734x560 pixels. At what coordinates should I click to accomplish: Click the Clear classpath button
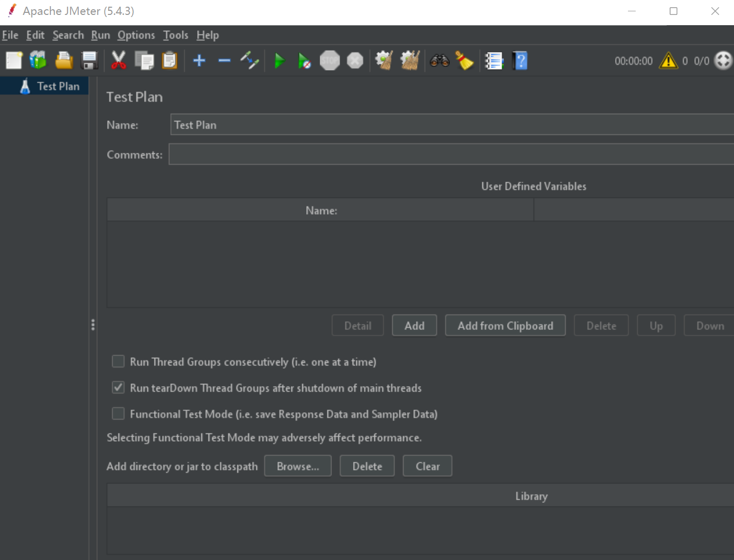(x=428, y=466)
